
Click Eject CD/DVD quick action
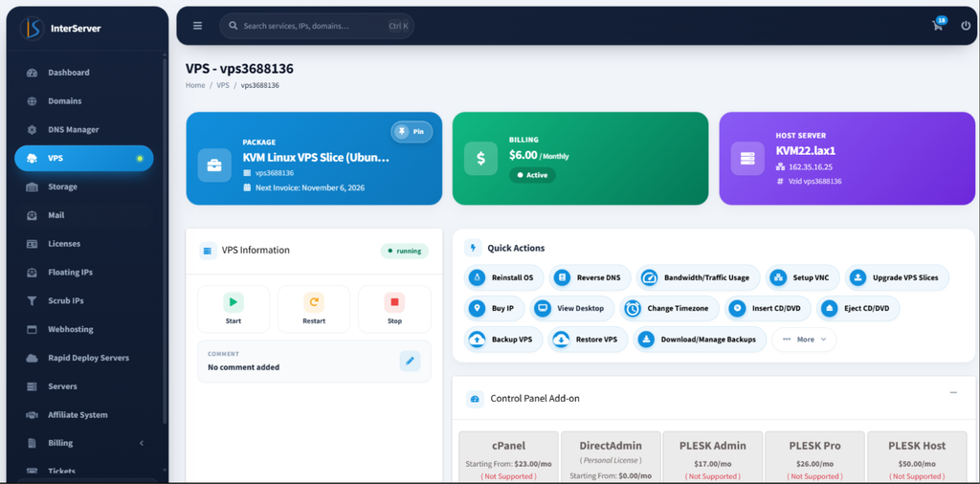coord(858,308)
